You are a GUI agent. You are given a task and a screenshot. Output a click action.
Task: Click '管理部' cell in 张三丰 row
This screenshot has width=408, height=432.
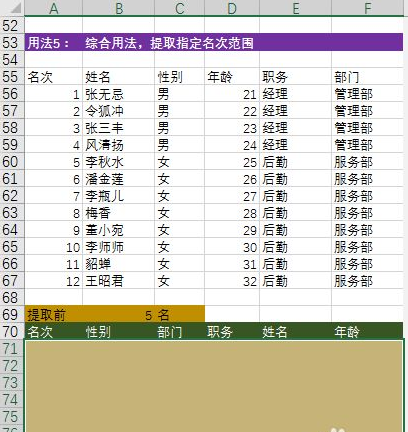[368, 127]
